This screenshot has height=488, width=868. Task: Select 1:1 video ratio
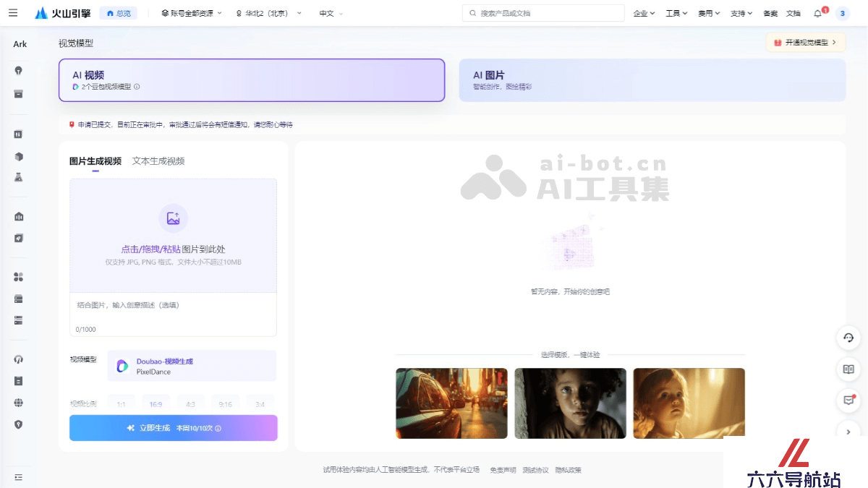(122, 404)
